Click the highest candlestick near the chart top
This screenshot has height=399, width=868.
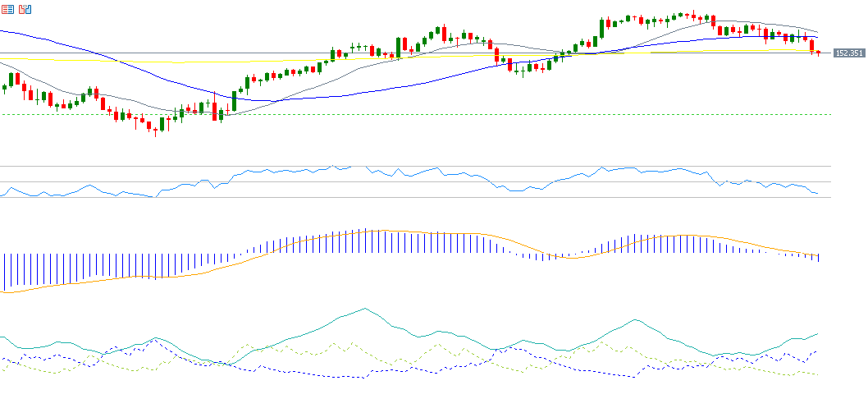click(x=693, y=15)
